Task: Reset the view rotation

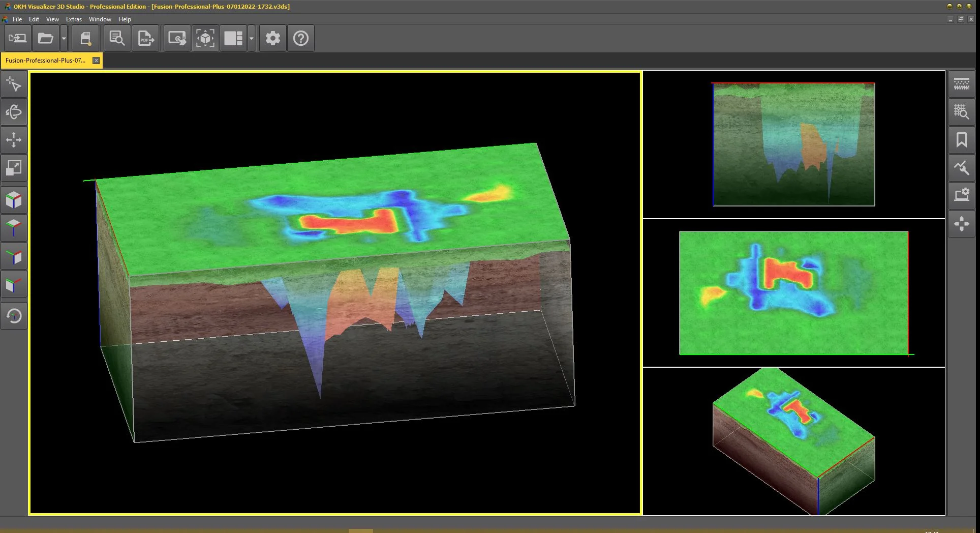Action: click(x=14, y=315)
